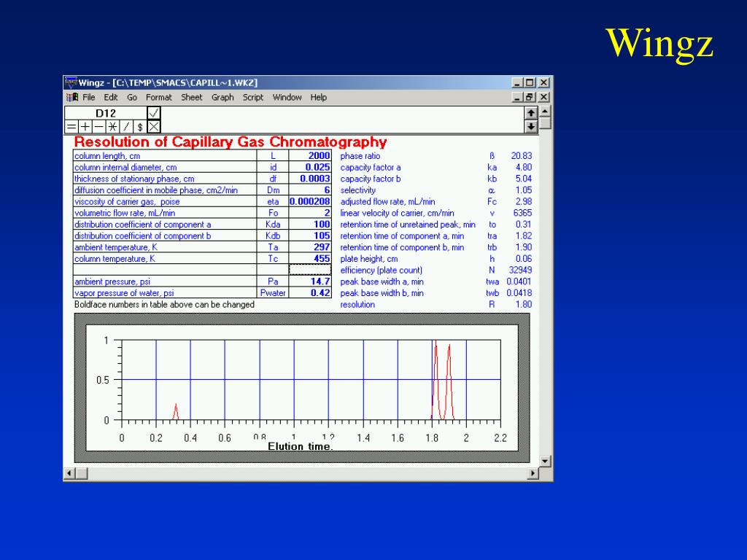Image resolution: width=747 pixels, height=560 pixels.
Task: Select volumetric flow rate value 2
Action: click(309, 213)
